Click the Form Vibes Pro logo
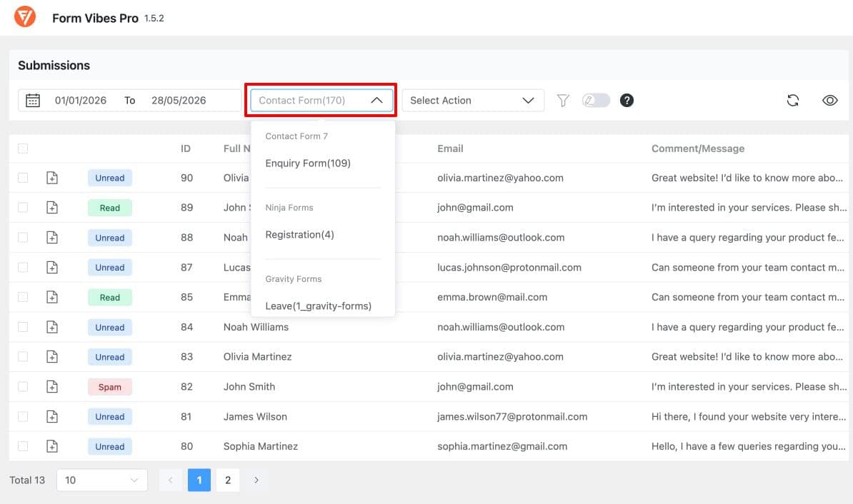Viewport: 853px width, 504px height. [24, 17]
